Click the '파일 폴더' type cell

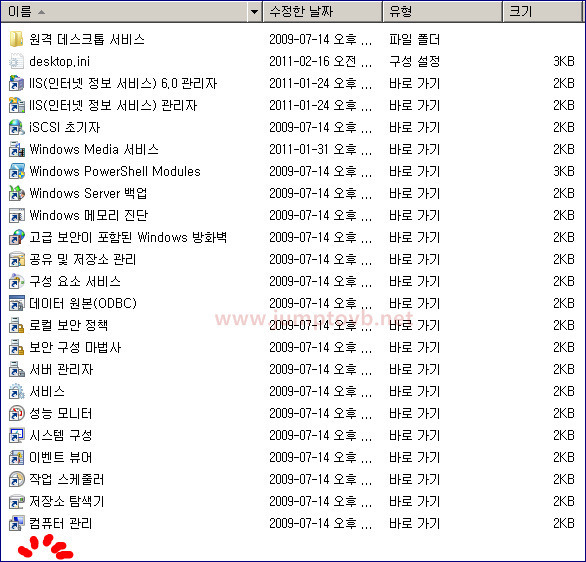click(x=414, y=40)
